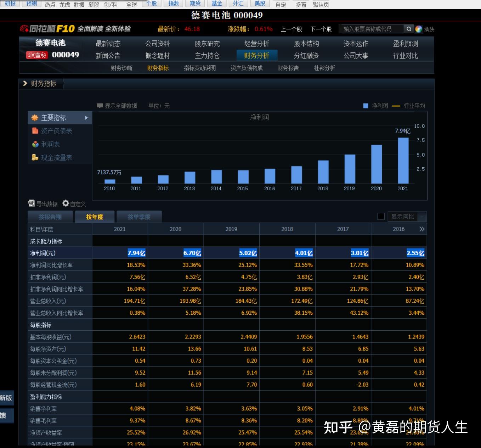Screen dimensions: 481x448
Task: Select the 销售毛利率 row label
Action: coord(43,421)
